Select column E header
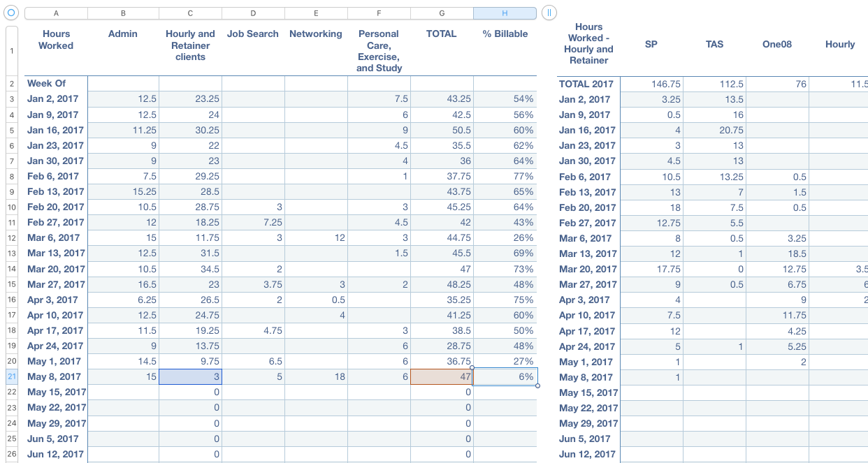The width and height of the screenshot is (868, 463). pos(316,13)
